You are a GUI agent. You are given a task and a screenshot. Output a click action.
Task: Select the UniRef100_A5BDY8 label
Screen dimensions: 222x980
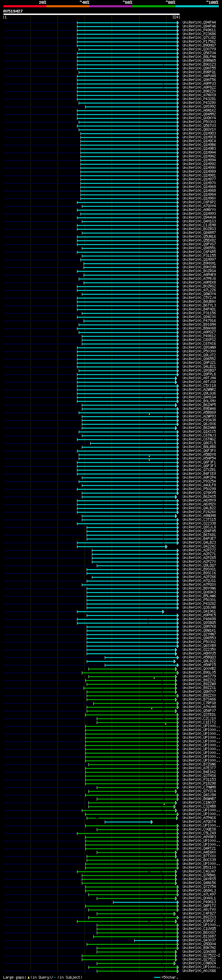(199, 455)
